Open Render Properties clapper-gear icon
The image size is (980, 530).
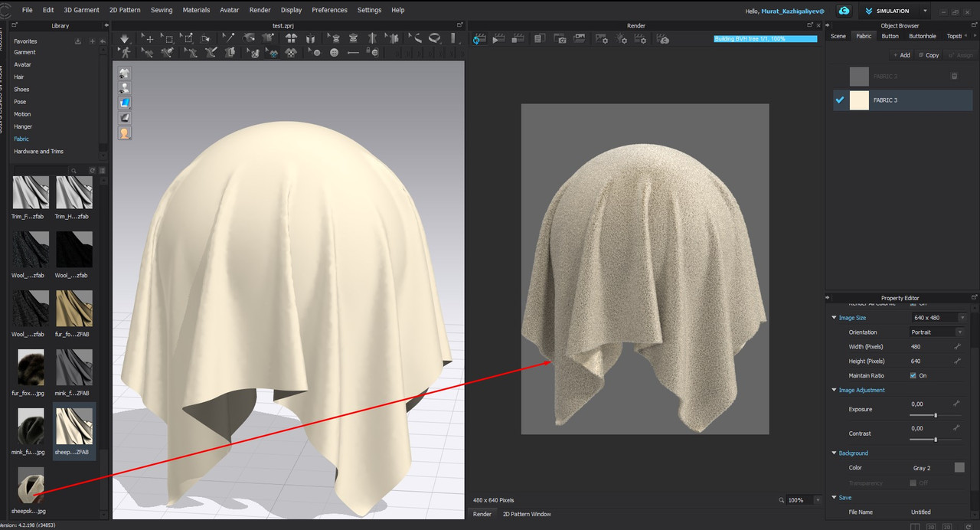click(x=642, y=39)
